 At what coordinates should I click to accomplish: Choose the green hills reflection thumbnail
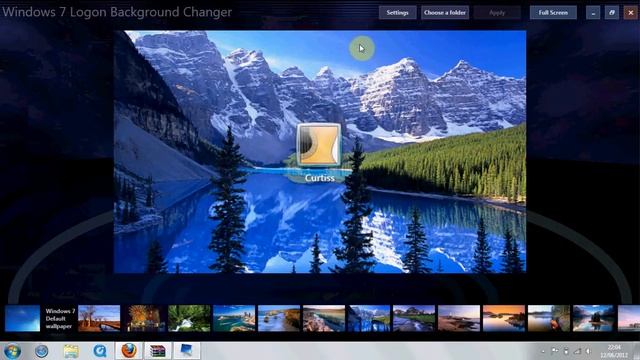tap(414, 318)
